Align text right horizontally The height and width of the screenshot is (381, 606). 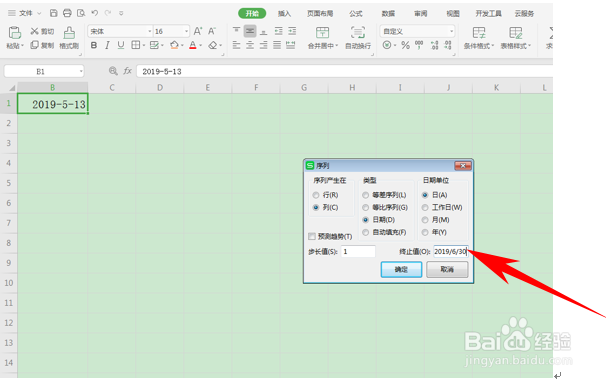coord(264,45)
